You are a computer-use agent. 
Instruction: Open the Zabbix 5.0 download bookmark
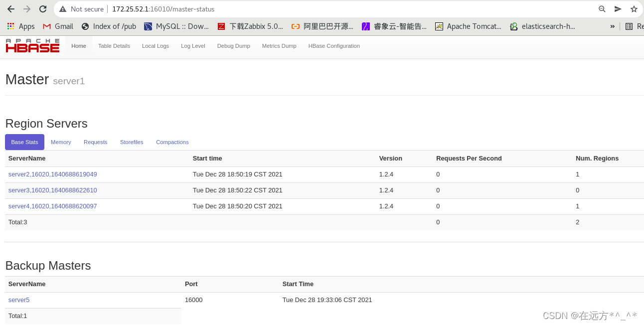tap(250, 26)
